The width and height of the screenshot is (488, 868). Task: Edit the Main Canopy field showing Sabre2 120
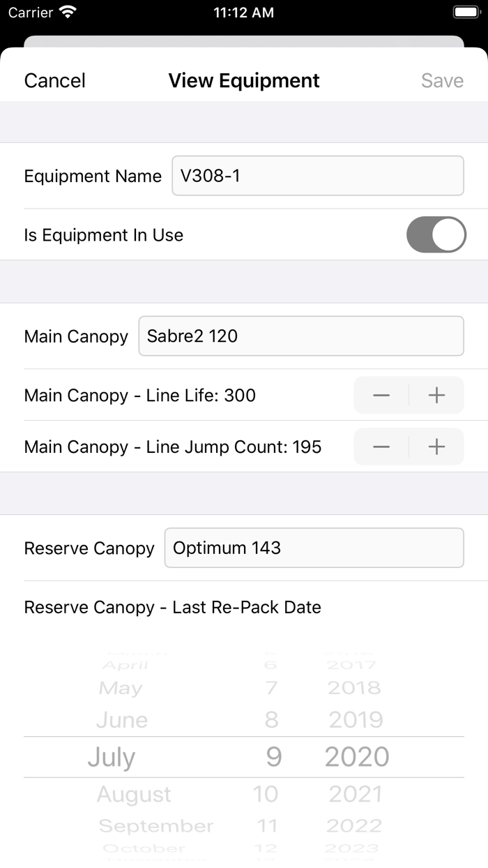point(301,336)
